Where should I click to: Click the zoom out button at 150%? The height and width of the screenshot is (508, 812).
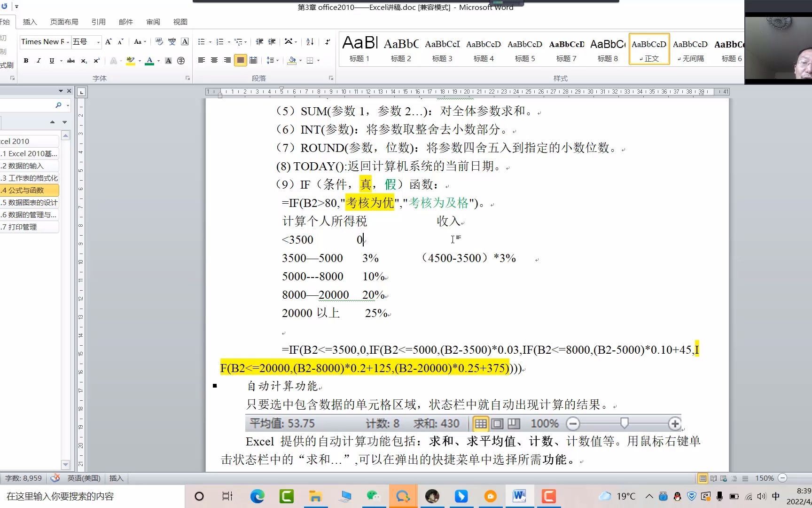(x=782, y=478)
